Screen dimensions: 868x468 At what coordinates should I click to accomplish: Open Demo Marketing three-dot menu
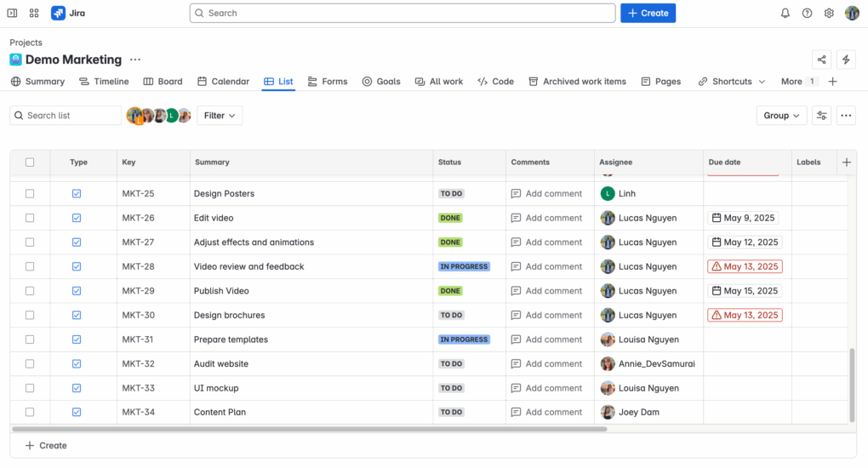coord(135,60)
